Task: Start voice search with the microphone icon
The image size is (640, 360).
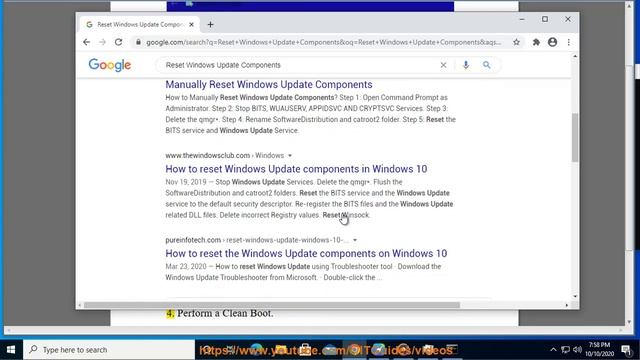Action: (466, 65)
